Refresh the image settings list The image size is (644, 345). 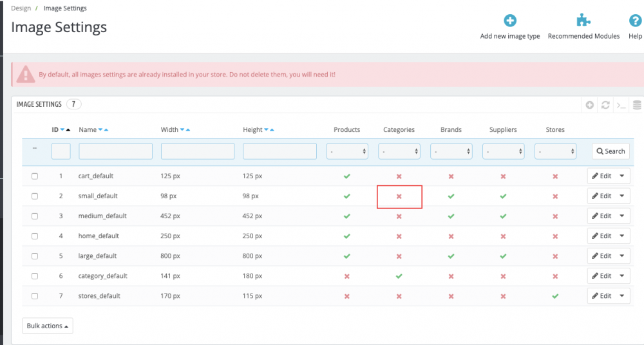tap(605, 105)
